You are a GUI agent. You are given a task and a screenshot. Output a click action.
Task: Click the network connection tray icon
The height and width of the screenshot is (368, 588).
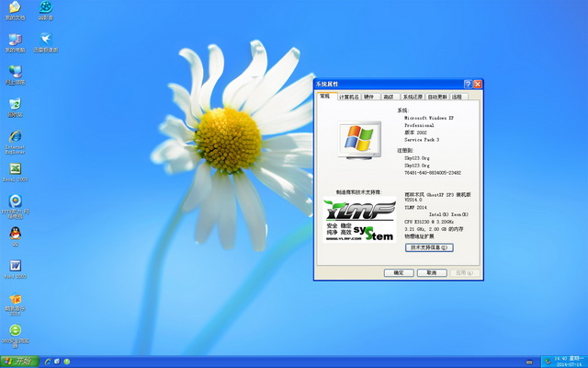click(548, 362)
